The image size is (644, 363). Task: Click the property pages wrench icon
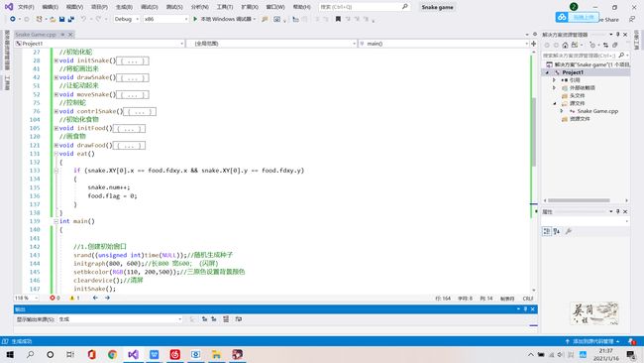[x=569, y=231]
